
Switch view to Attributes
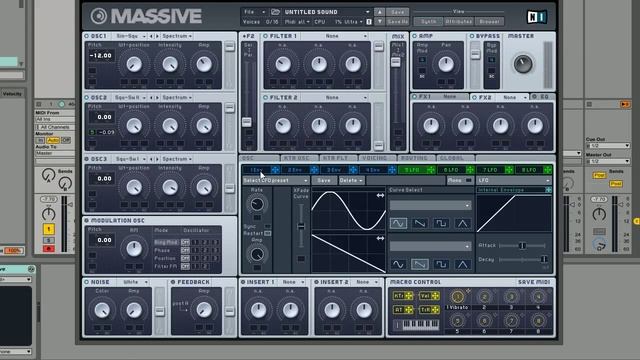pyautogui.click(x=459, y=22)
